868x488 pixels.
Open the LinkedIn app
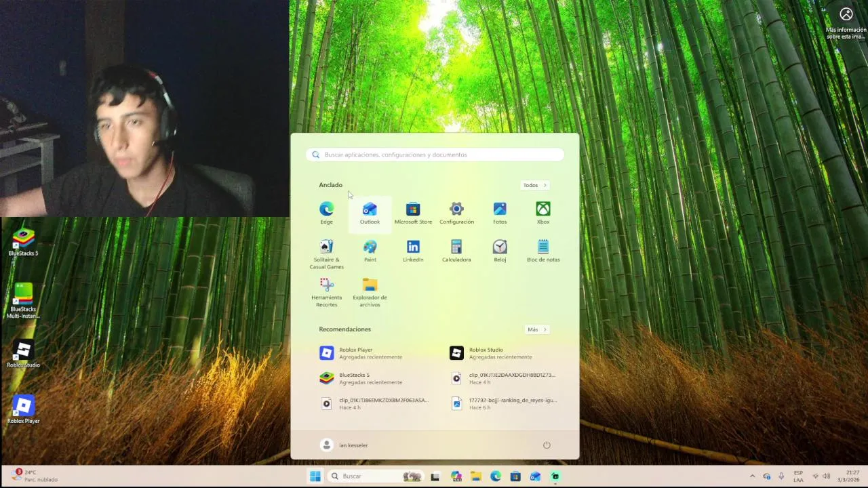pos(413,251)
